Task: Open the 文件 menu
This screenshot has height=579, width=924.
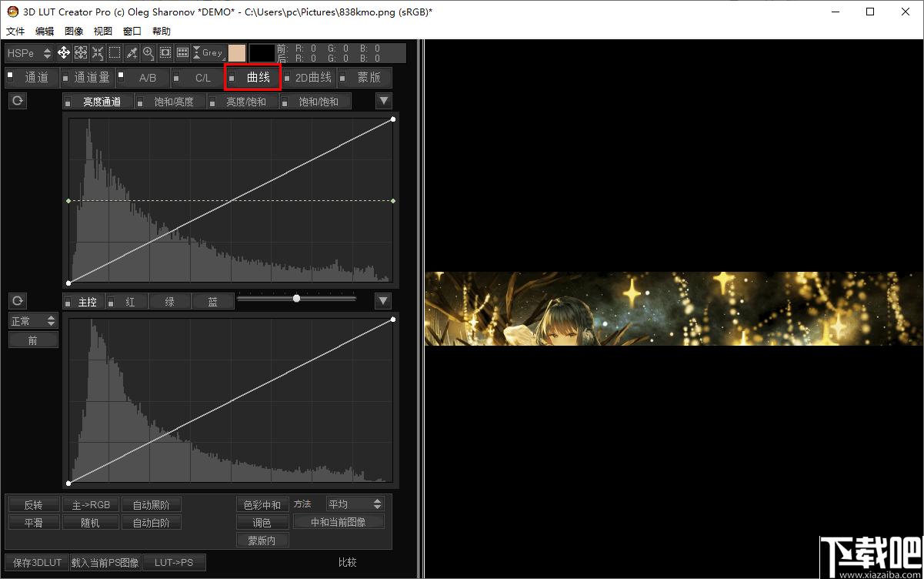Action: click(15, 32)
